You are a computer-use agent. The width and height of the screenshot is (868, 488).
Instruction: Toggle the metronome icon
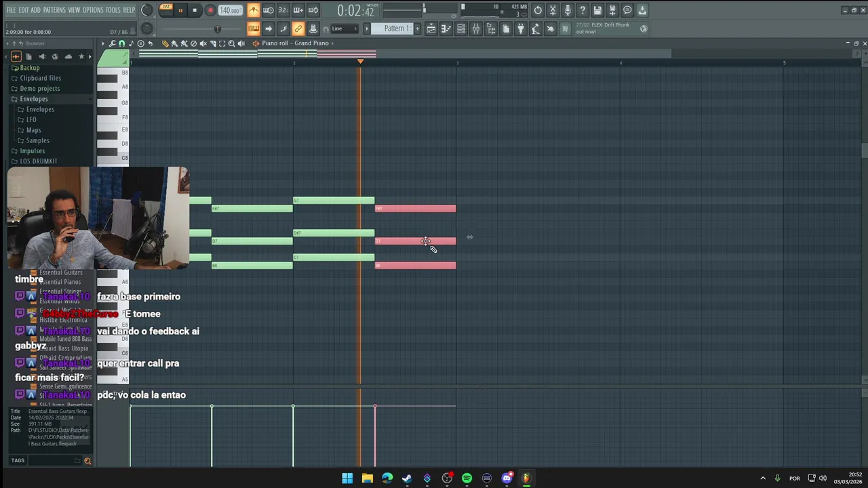pyautogui.click(x=253, y=10)
